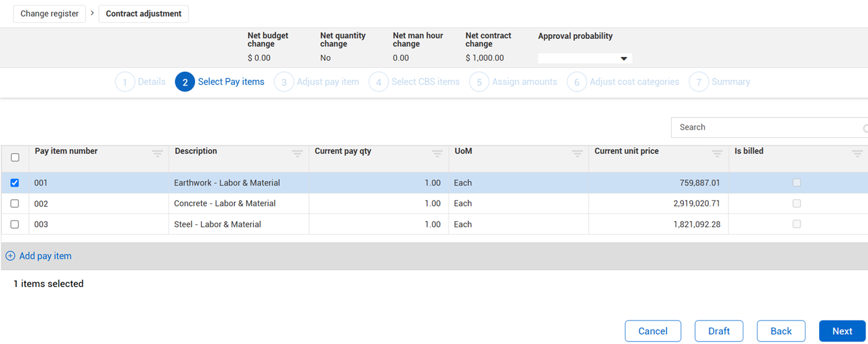The width and height of the screenshot is (868, 344).
Task: Focus the Search input field
Action: 765,127
